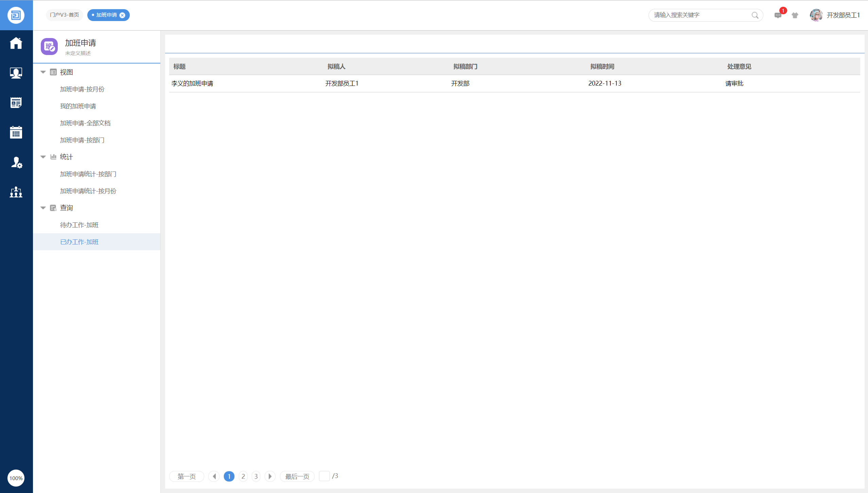
Task: Open the calendar icon in sidebar
Action: click(x=16, y=132)
